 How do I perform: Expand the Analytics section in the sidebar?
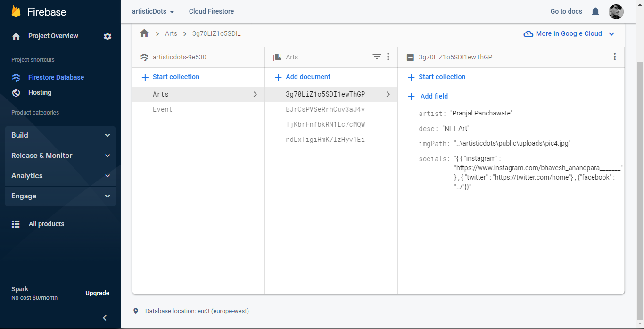60,176
